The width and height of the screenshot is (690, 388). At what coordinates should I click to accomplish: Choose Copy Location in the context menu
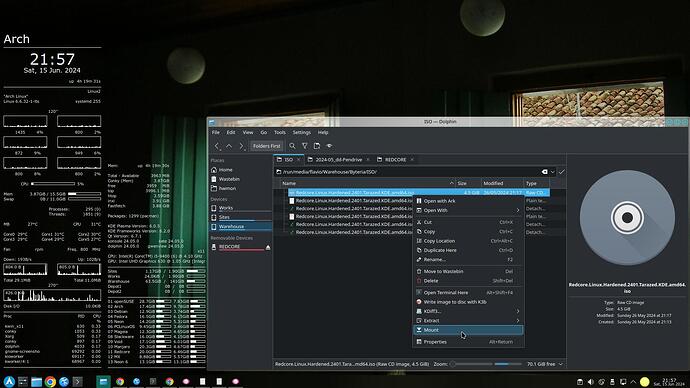(468, 241)
